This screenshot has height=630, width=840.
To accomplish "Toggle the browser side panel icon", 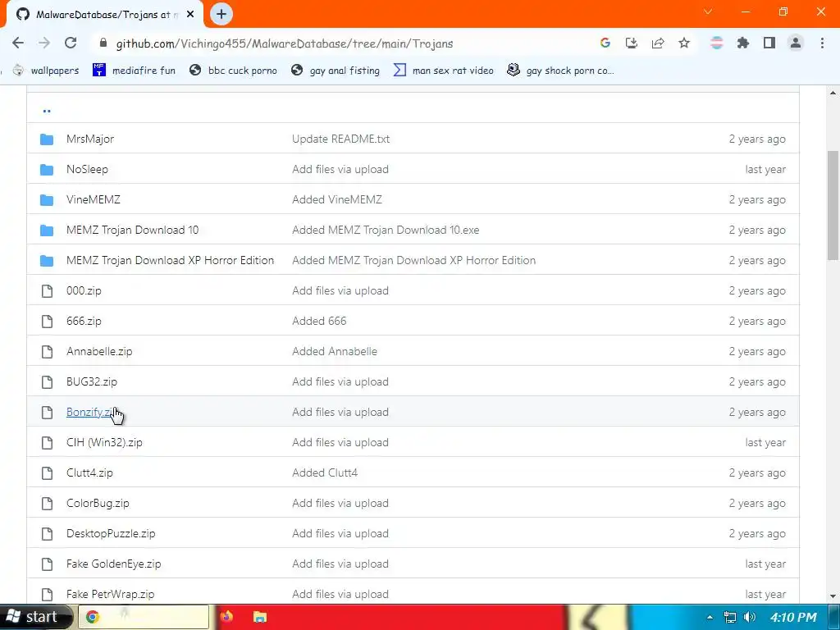I will coord(769,43).
